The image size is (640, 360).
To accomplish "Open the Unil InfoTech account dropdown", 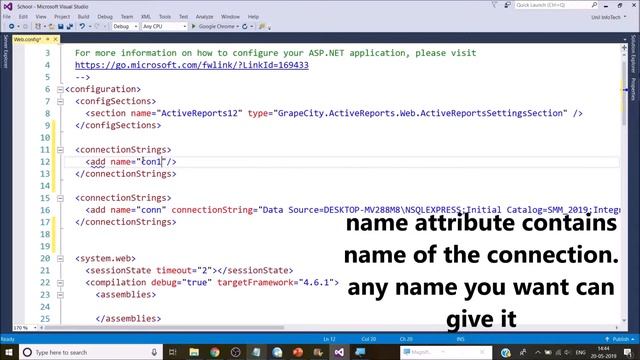I will pyautogui.click(x=609, y=17).
